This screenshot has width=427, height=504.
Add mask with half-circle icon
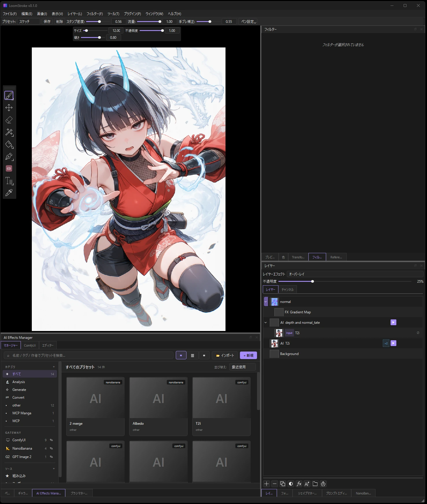click(291, 484)
